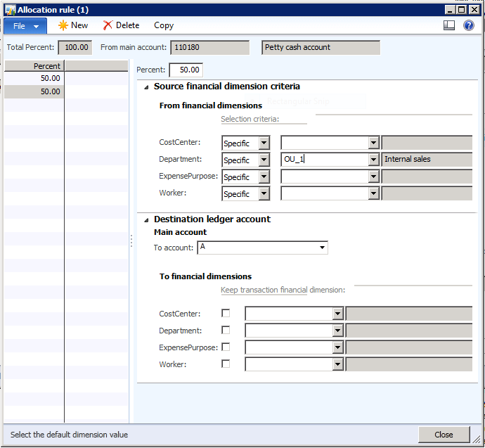This screenshot has height=448, width=485.
Task: Click the Close button
Action: [x=444, y=435]
